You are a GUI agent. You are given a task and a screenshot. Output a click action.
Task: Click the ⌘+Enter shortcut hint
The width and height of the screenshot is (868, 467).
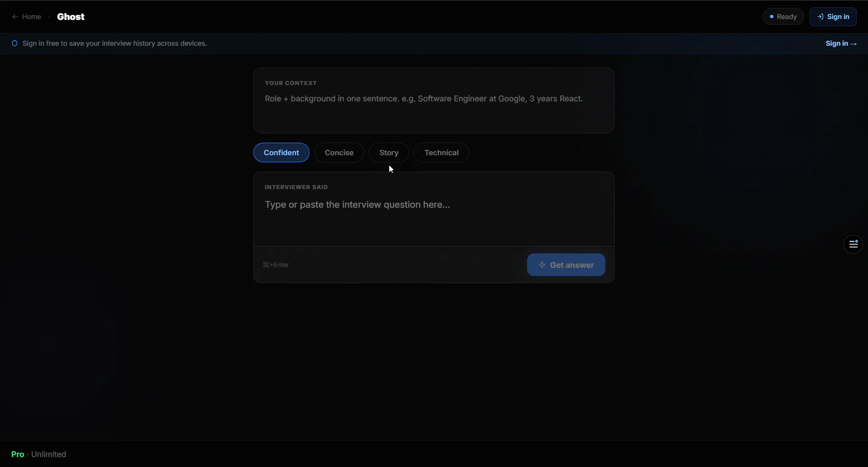click(x=276, y=265)
